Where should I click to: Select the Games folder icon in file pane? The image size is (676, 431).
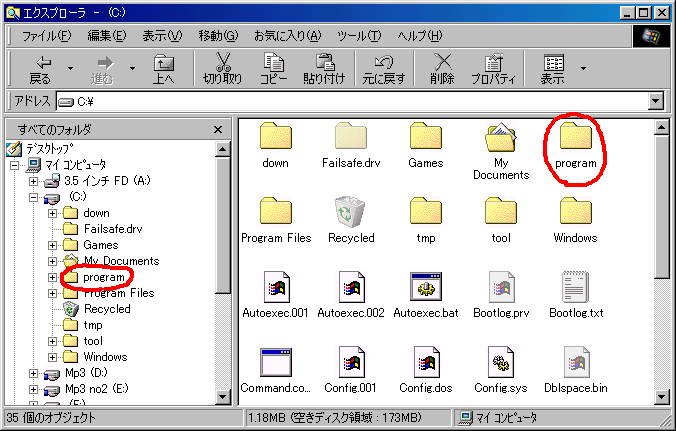[x=426, y=136]
